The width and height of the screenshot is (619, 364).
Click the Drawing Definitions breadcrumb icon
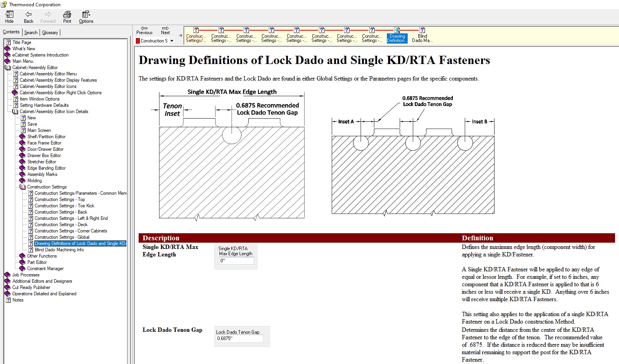(x=397, y=30)
